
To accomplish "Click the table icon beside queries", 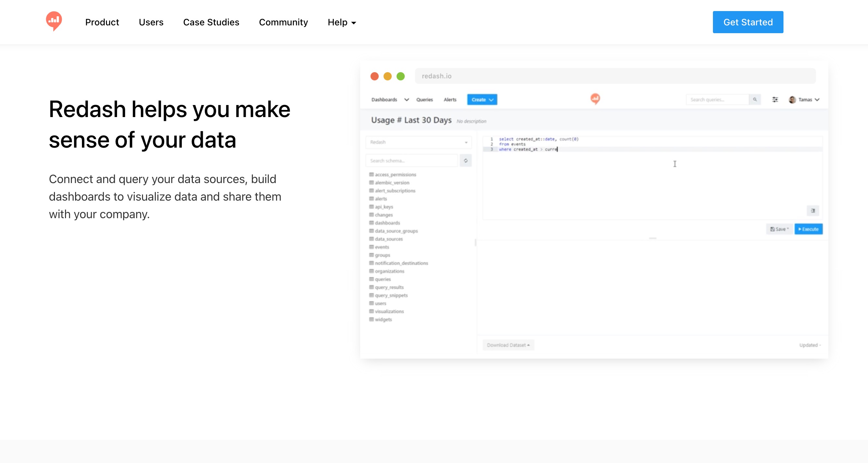I will (371, 279).
